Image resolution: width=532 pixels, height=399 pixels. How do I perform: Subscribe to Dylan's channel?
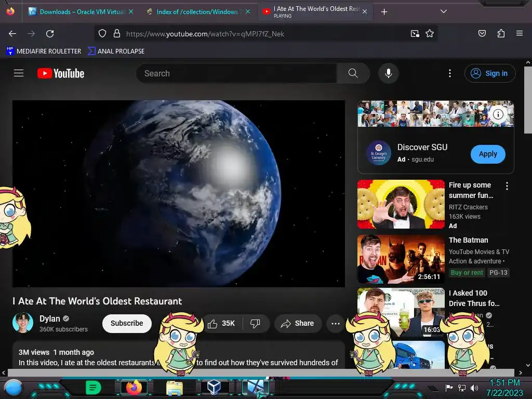point(127,323)
